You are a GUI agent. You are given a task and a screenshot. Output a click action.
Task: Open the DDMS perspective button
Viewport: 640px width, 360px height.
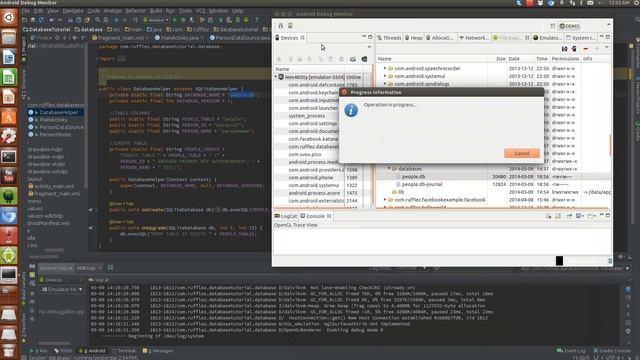[569, 26]
